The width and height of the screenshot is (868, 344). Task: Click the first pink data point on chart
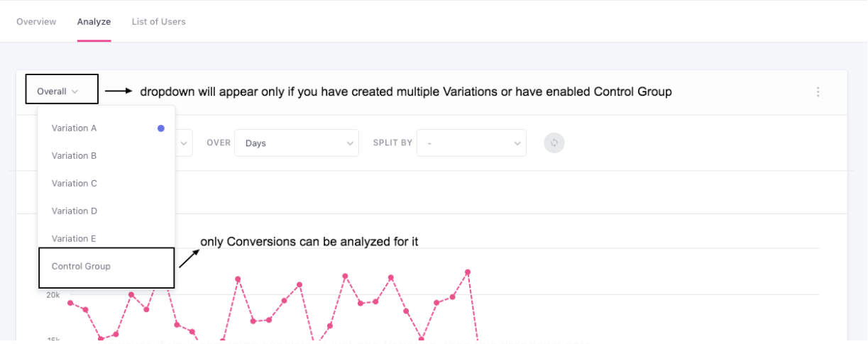[70, 303]
